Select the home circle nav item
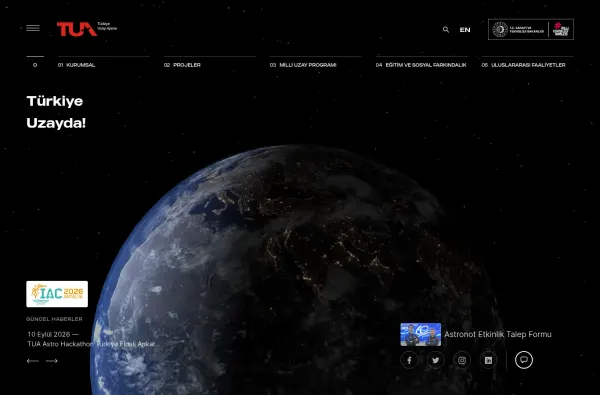The width and height of the screenshot is (600, 395). click(35, 65)
